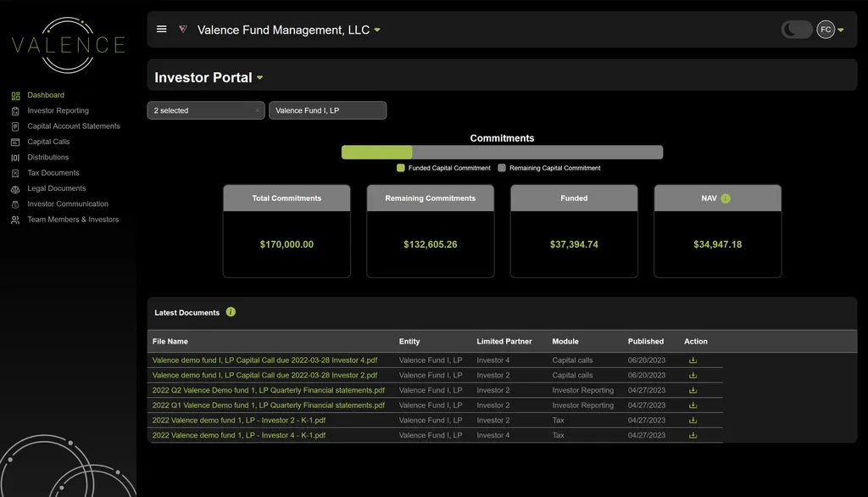Viewport: 868px width, 497px height.
Task: Download the Capital Call Investor 2 pdf
Action: click(x=693, y=375)
